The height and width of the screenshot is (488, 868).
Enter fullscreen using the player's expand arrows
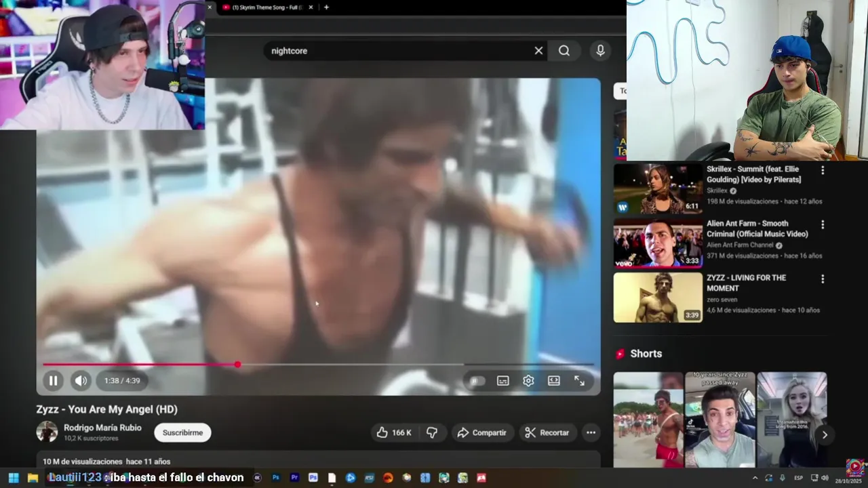pos(579,381)
